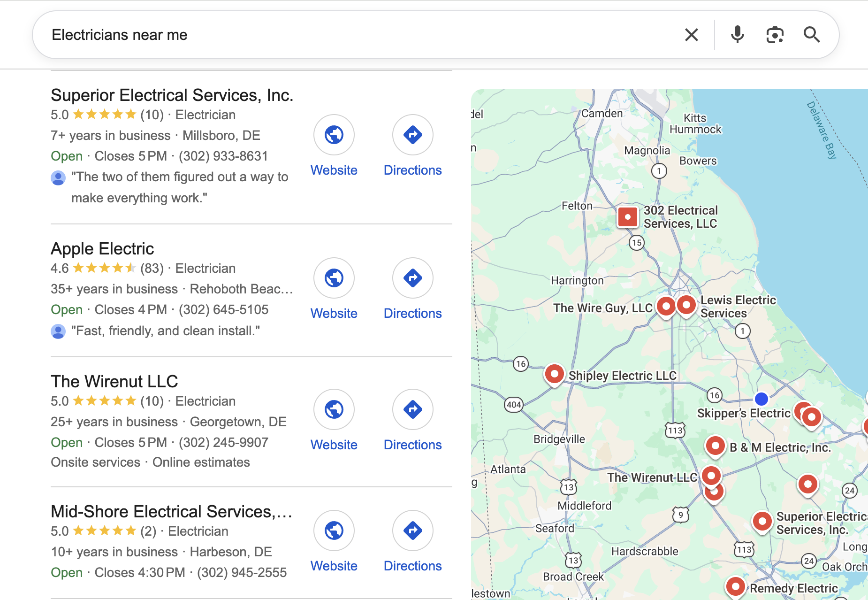The height and width of the screenshot is (600, 868).
Task: Click the Seaford town label on the map
Action: pyautogui.click(x=555, y=528)
